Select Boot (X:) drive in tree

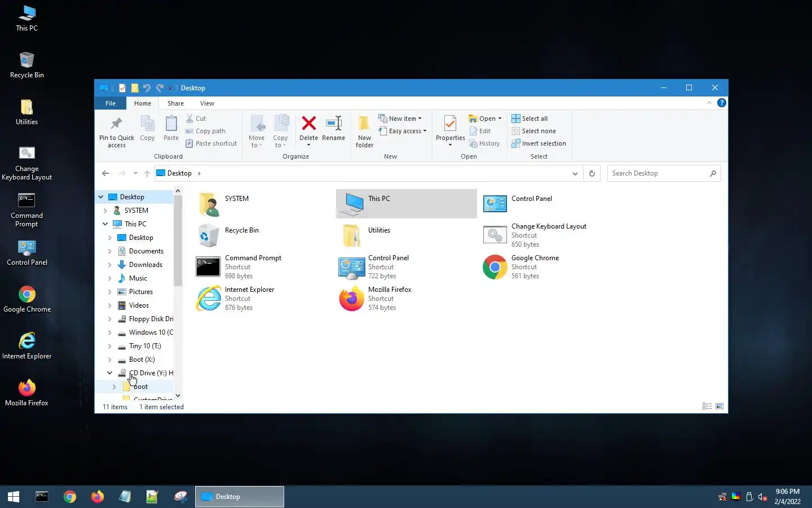(x=142, y=360)
